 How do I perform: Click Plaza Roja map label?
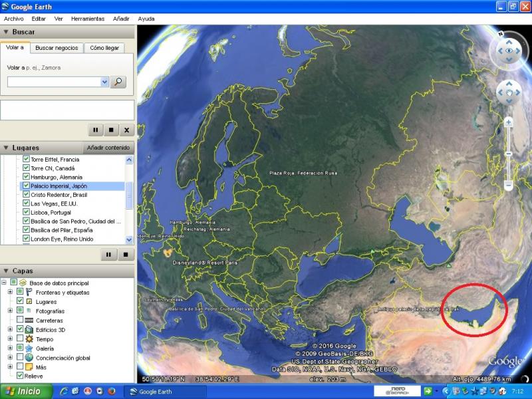pos(303,173)
